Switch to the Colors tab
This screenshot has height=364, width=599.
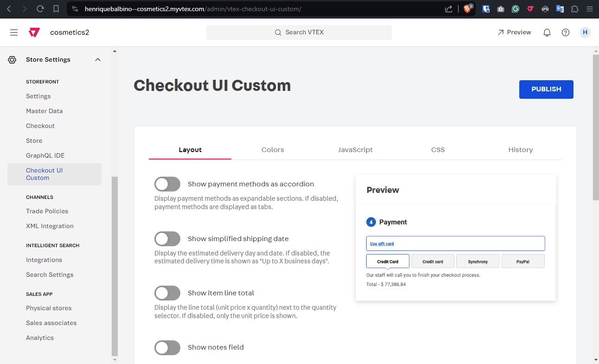click(x=273, y=150)
